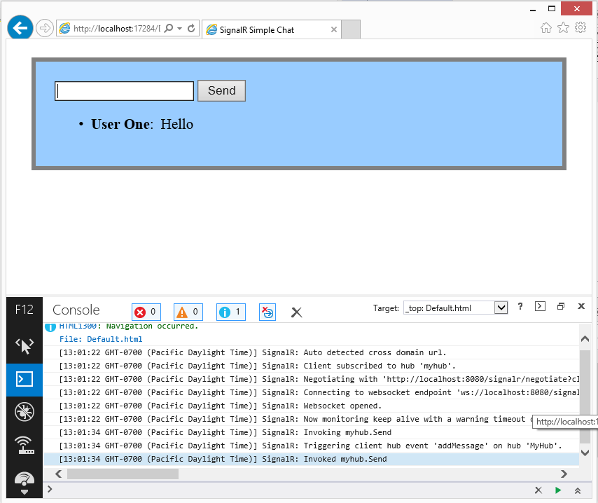Open the Target frame dropdown
598x503 pixels.
click(501, 307)
